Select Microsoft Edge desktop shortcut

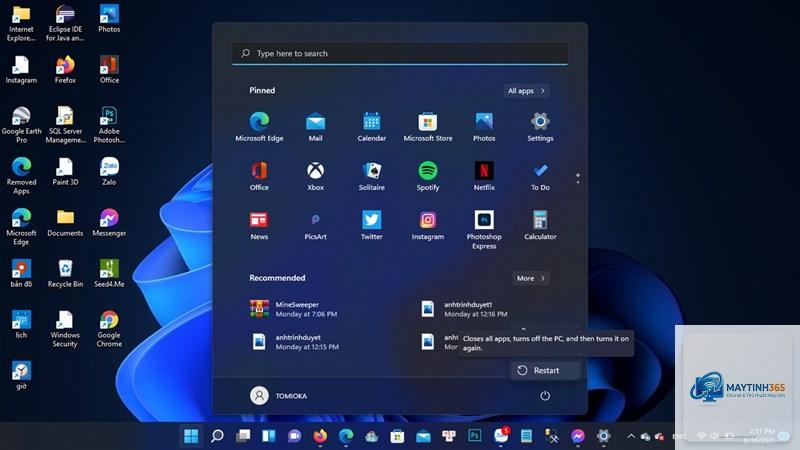tap(21, 227)
